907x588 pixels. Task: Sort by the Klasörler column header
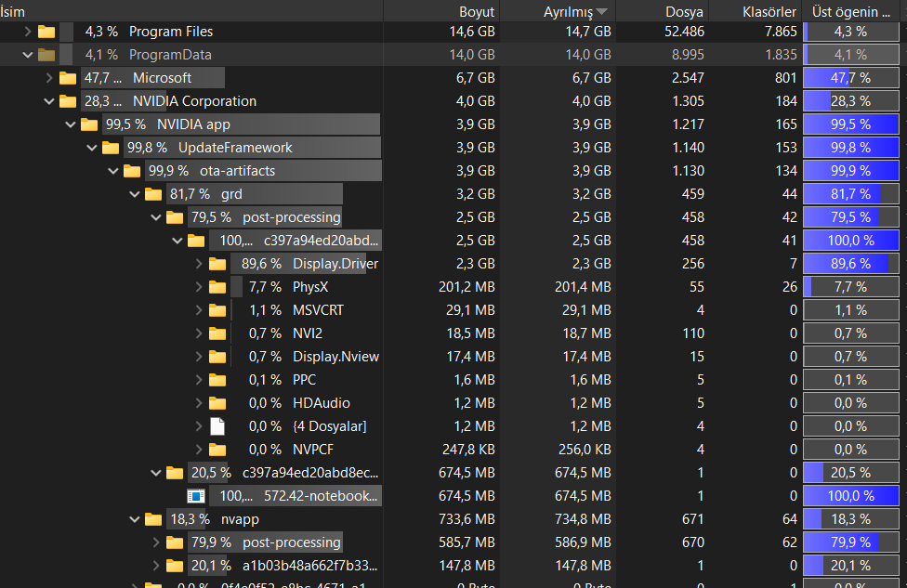756,11
